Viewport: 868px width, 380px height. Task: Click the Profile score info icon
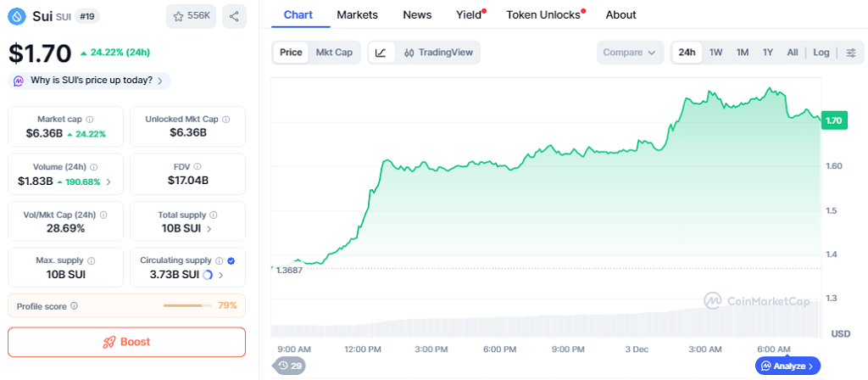[x=75, y=305]
